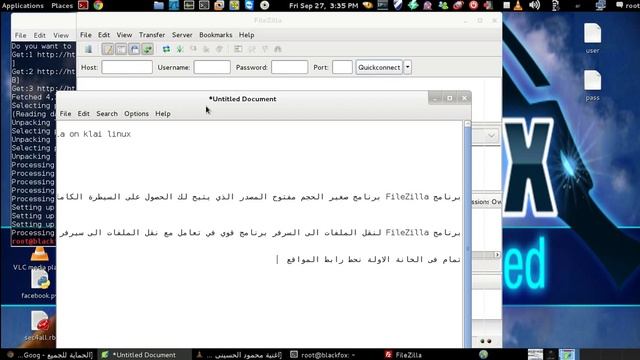The width and height of the screenshot is (640, 360).
Task: Open FileZilla Edit menu
Action: pyautogui.click(x=104, y=35)
